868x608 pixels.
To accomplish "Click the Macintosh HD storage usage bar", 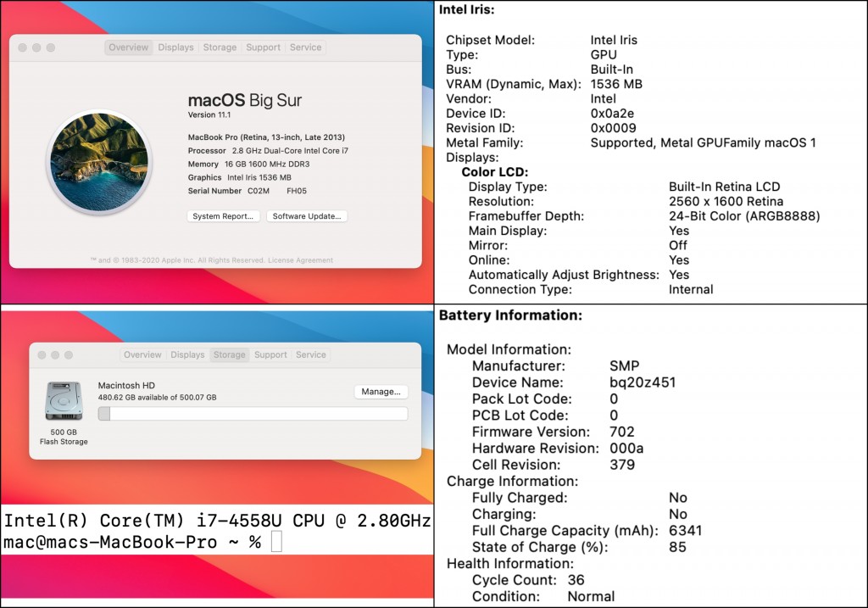I will (253, 414).
